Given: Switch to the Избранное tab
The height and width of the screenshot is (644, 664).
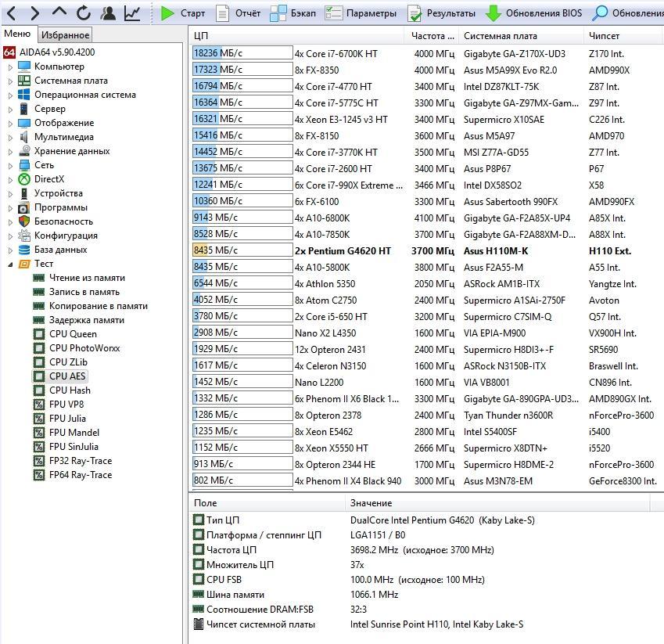Looking at the screenshot, I should [x=65, y=34].
